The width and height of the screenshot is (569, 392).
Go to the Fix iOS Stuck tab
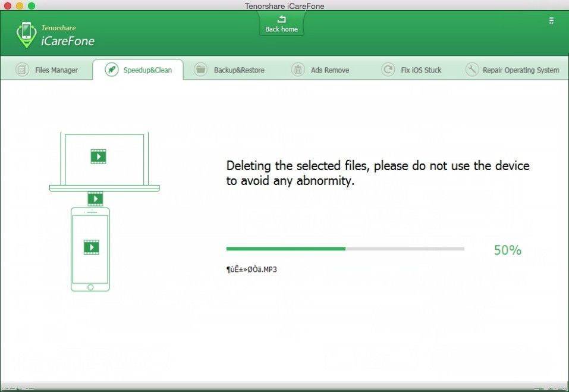[411, 70]
